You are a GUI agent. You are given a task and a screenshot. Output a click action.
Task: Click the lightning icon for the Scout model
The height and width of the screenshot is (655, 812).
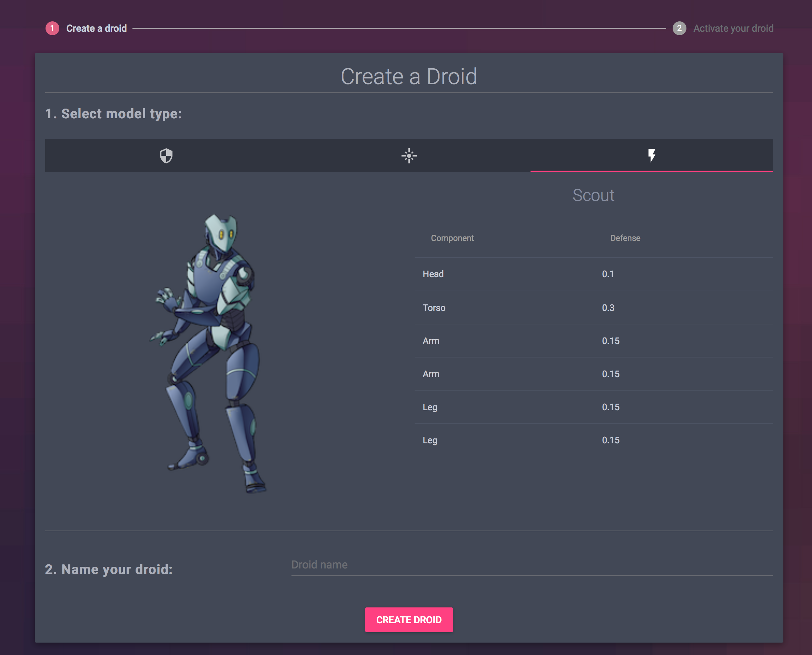tap(652, 155)
